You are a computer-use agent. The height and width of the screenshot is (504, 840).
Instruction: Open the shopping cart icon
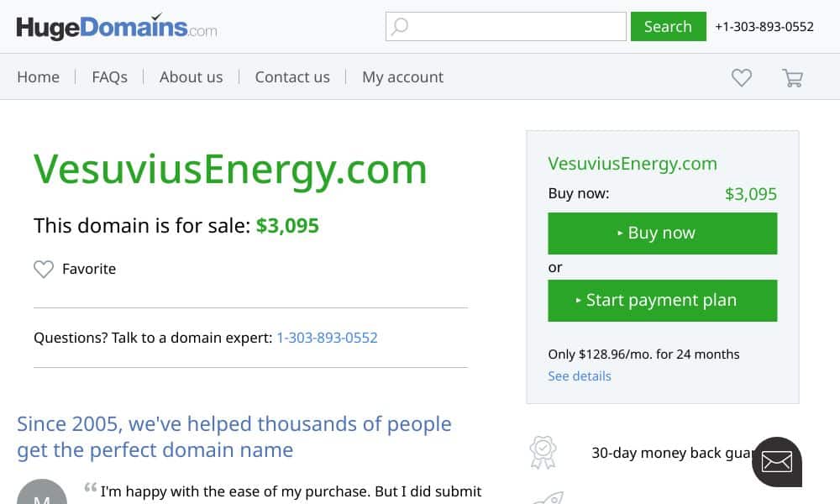pos(792,78)
